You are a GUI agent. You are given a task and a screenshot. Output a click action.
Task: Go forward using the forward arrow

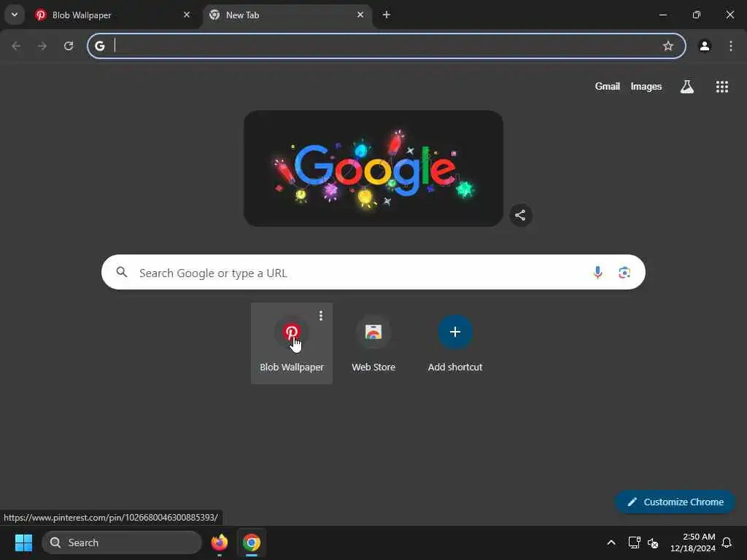tap(42, 46)
